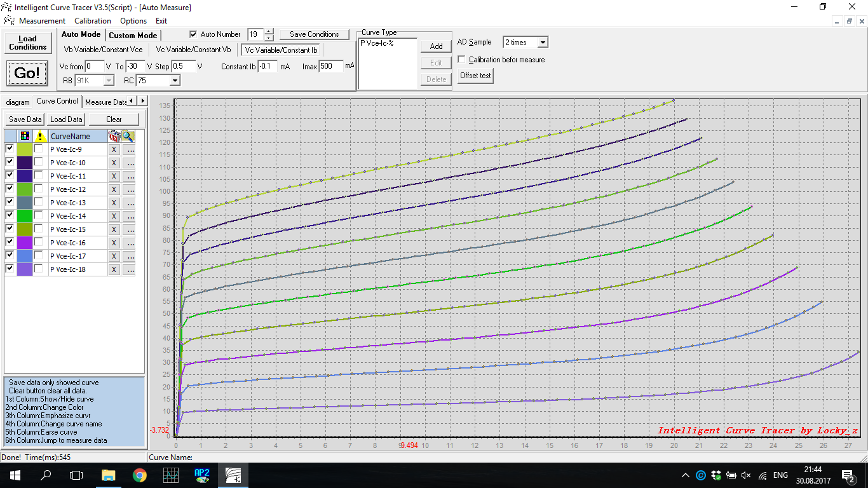
Task: Click the yellow warning emphasize column icon
Action: [40, 136]
